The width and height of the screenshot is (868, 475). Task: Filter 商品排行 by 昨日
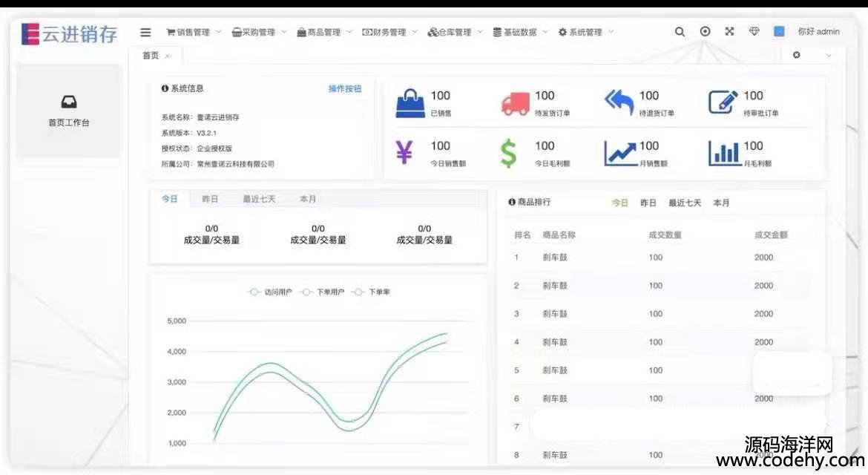pyautogui.click(x=648, y=203)
